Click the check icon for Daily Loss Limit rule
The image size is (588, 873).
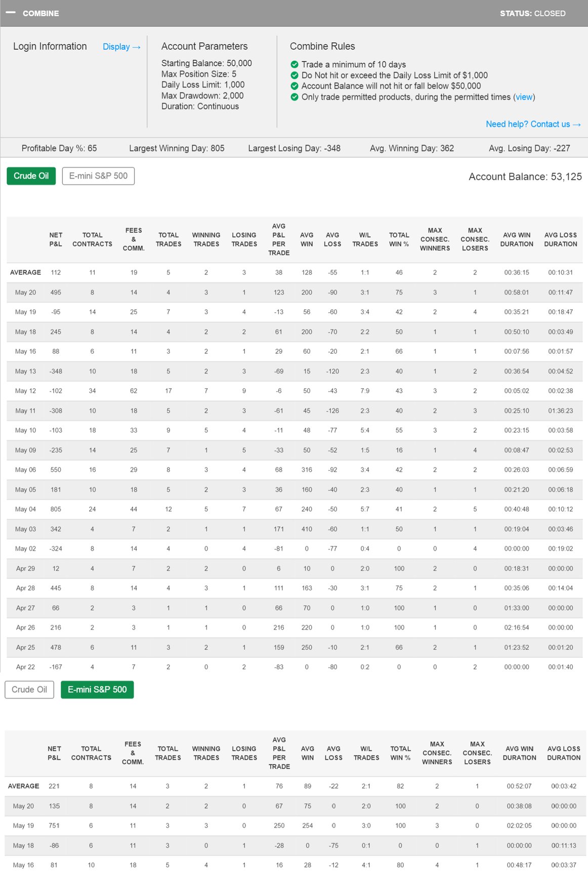(295, 75)
